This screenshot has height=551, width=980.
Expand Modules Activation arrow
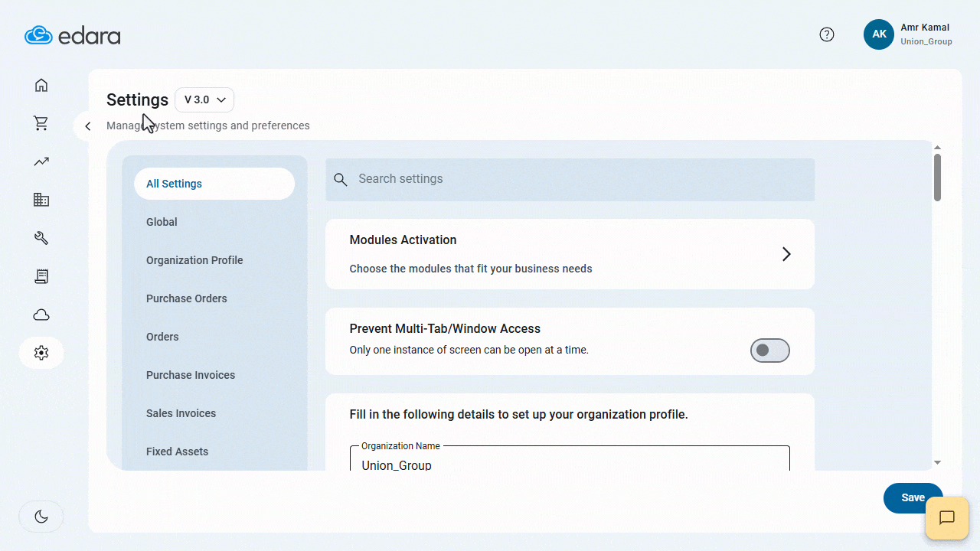point(786,254)
